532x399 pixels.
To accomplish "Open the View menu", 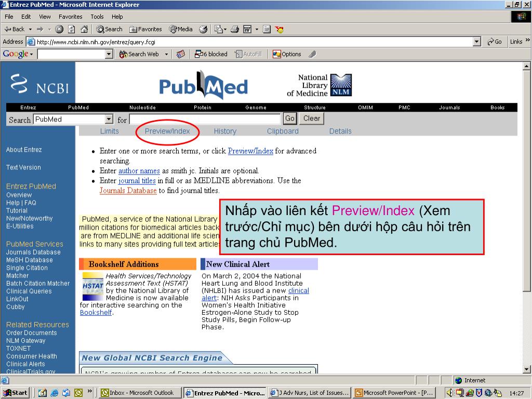I will [x=45, y=17].
